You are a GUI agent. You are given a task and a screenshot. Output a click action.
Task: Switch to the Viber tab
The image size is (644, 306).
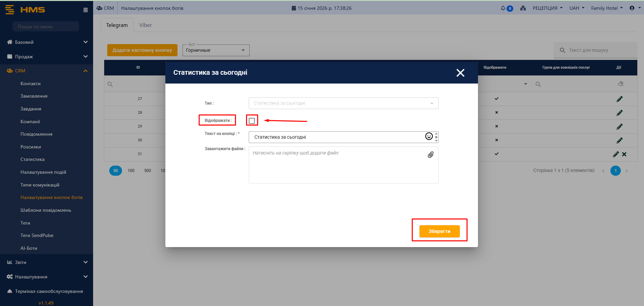pyautogui.click(x=145, y=25)
